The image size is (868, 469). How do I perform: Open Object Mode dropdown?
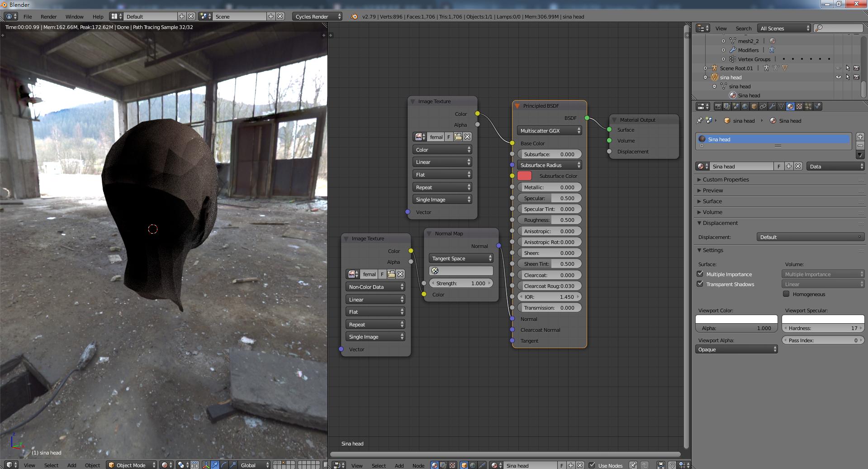coord(131,465)
